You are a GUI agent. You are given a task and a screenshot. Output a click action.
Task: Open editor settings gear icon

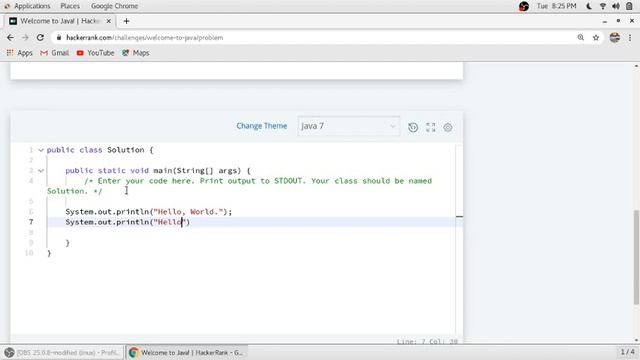click(x=448, y=127)
